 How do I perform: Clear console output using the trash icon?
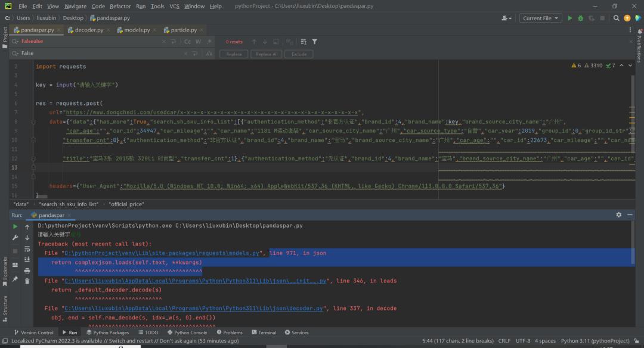[27, 281]
